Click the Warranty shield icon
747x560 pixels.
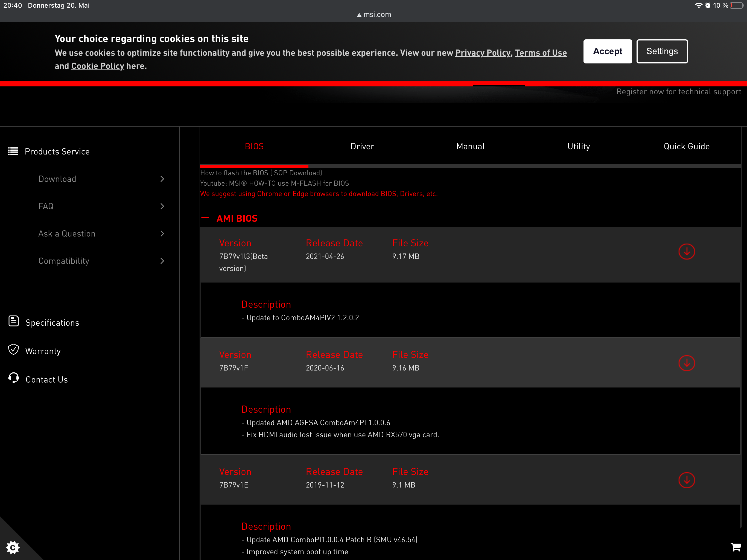(13, 349)
